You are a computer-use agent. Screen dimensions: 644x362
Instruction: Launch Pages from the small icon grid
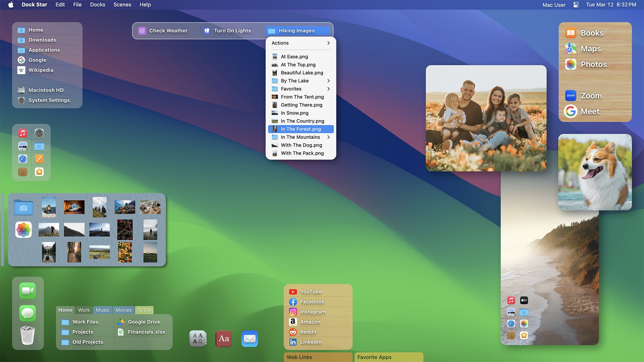coord(39,159)
